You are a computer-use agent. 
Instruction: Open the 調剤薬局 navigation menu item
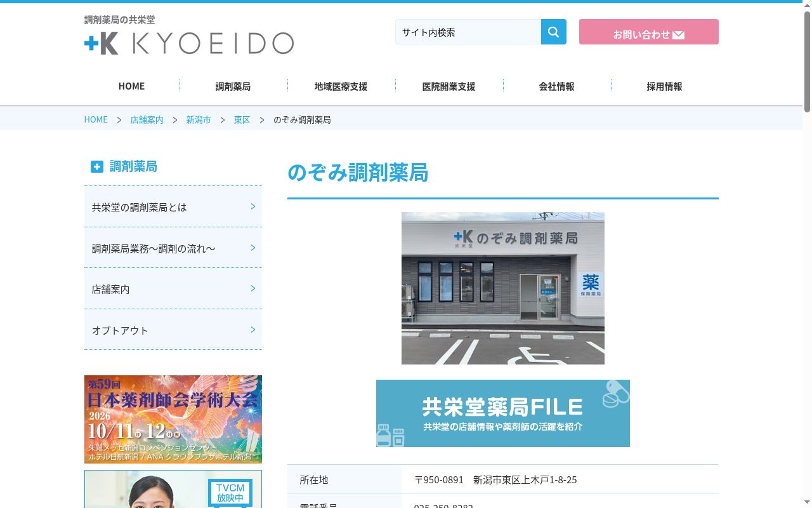233,86
